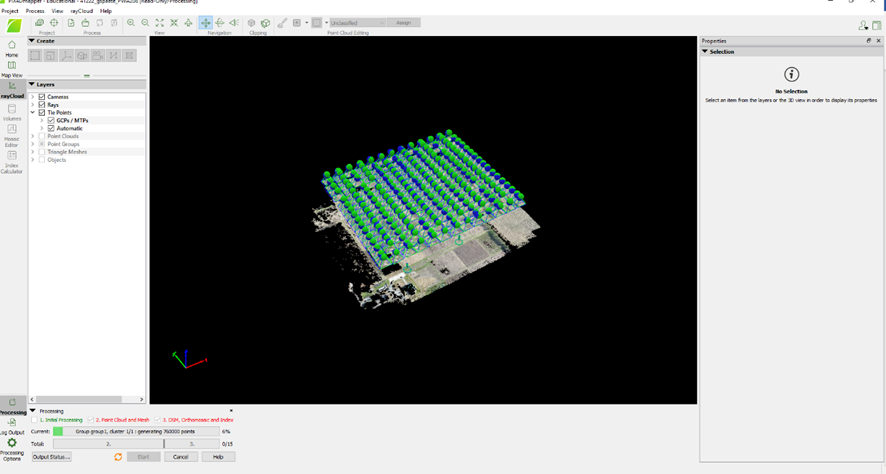The width and height of the screenshot is (886, 474).
Task: Click the Current progress bar
Action: pos(136,431)
